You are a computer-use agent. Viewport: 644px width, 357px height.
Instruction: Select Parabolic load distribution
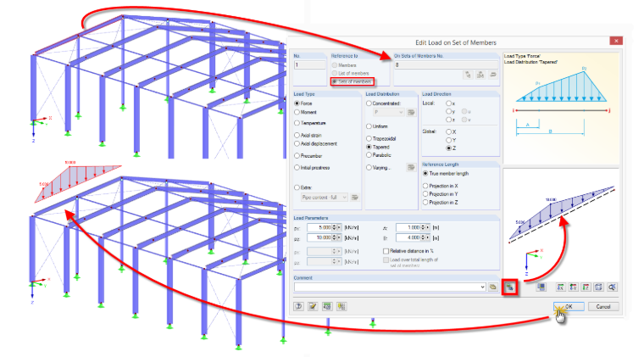369,155
